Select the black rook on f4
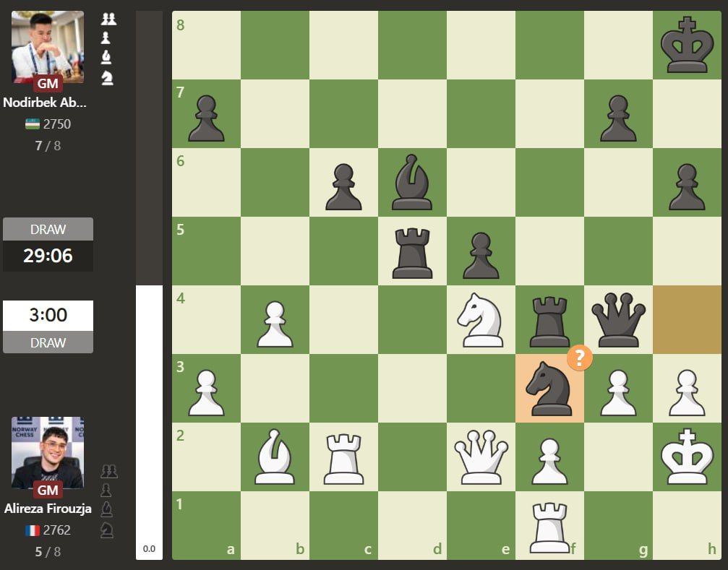The image size is (728, 570). click(549, 320)
